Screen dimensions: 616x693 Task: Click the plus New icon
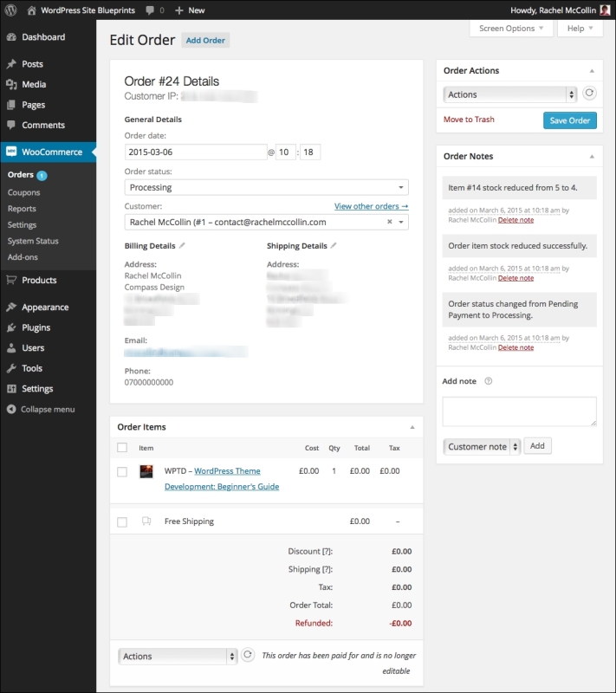pyautogui.click(x=178, y=10)
